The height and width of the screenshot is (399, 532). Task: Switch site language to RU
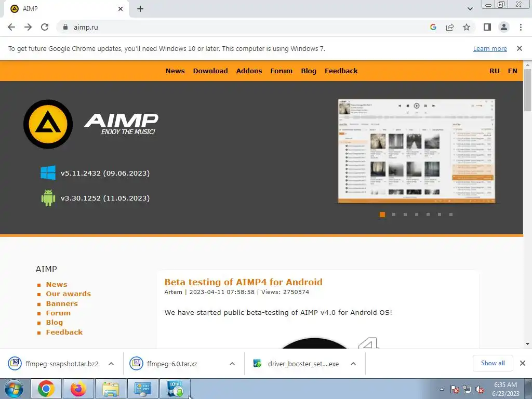pyautogui.click(x=495, y=71)
